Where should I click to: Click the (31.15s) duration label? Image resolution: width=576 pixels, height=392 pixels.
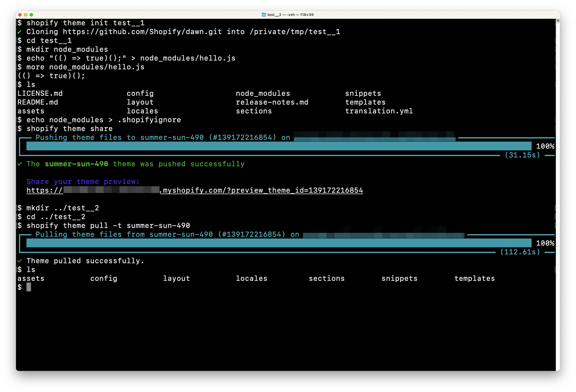(522, 155)
